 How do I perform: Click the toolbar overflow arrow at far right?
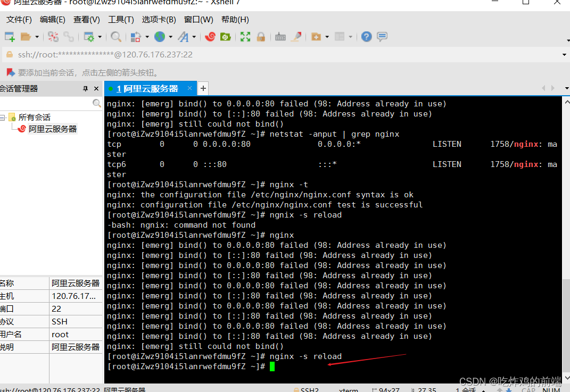(x=568, y=40)
